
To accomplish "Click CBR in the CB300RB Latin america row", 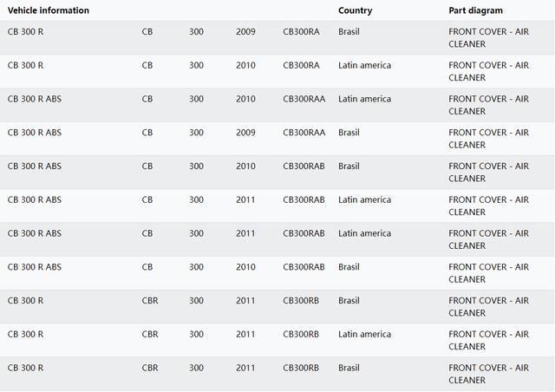I will pos(150,334).
